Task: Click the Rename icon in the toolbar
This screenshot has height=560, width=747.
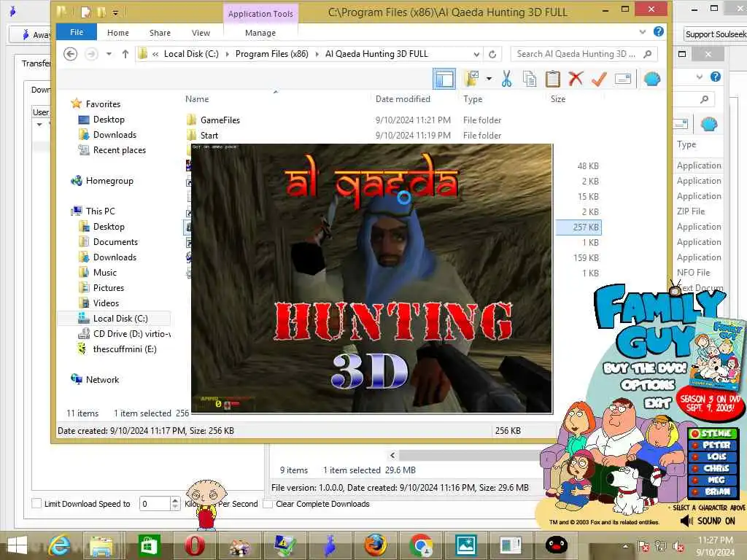Action: point(623,79)
